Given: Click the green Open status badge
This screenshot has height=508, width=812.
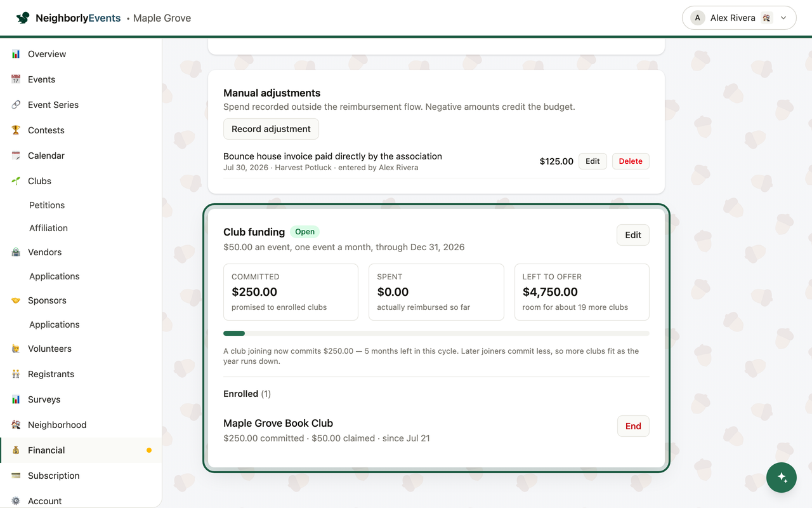Looking at the screenshot, I should click(x=304, y=232).
